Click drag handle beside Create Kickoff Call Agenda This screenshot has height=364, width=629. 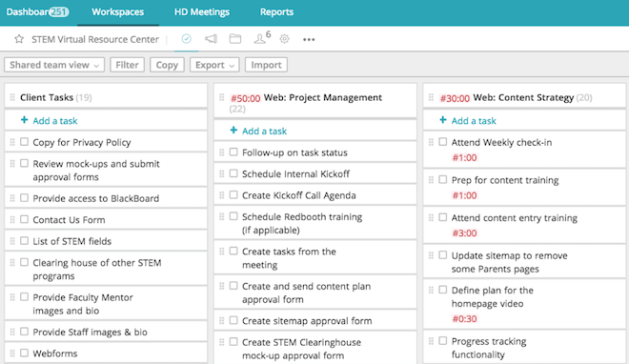tap(222, 195)
